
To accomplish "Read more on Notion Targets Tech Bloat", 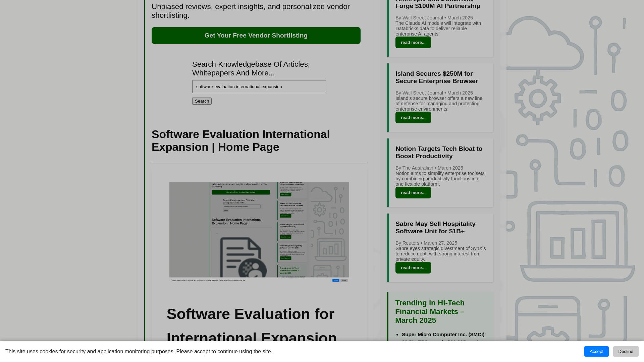I will [x=413, y=193].
